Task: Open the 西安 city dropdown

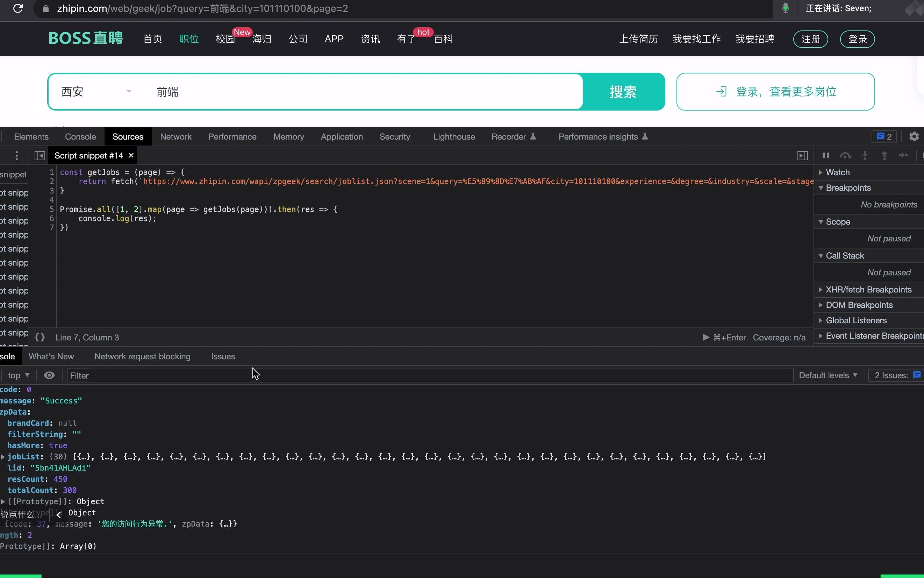Action: point(96,92)
